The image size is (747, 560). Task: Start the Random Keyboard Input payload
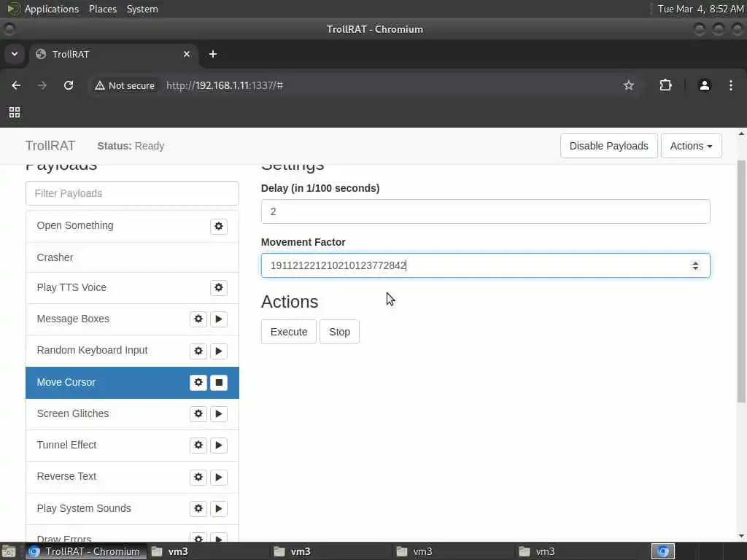pyautogui.click(x=219, y=351)
